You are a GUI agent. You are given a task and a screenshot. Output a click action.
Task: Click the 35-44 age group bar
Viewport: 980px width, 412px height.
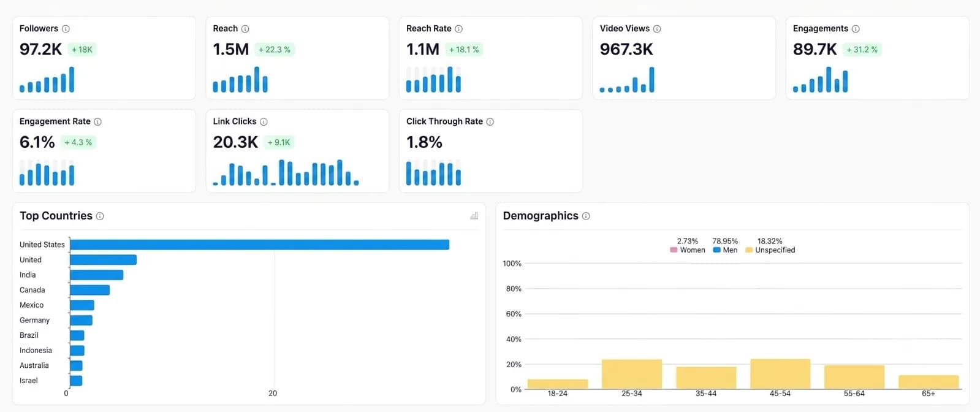pos(706,378)
